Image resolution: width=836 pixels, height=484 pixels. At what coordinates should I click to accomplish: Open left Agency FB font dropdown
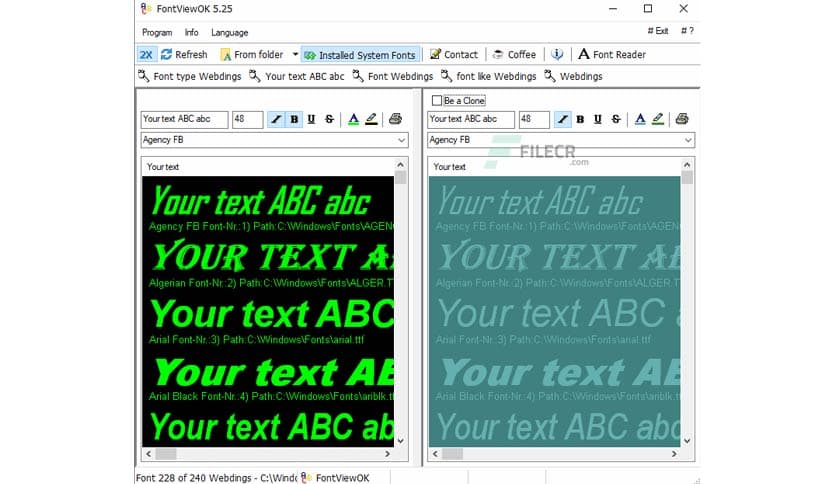coord(401,140)
